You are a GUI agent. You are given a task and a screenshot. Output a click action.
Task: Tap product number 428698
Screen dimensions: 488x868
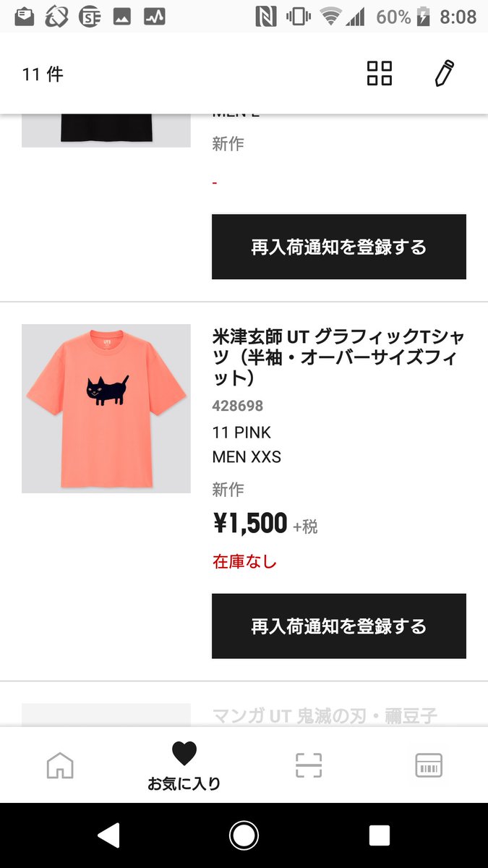238,406
